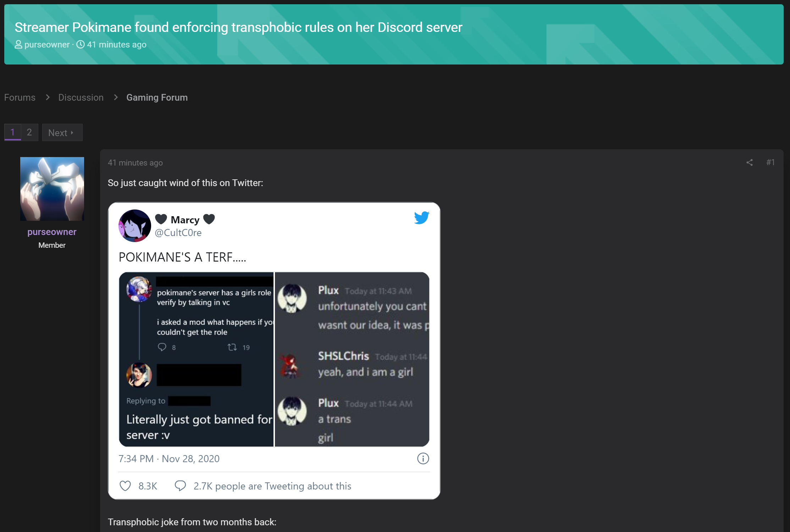Viewport: 790px width, 532px height.
Task: Click the SHSLChris avatar in Discord screenshot
Action: click(290, 366)
